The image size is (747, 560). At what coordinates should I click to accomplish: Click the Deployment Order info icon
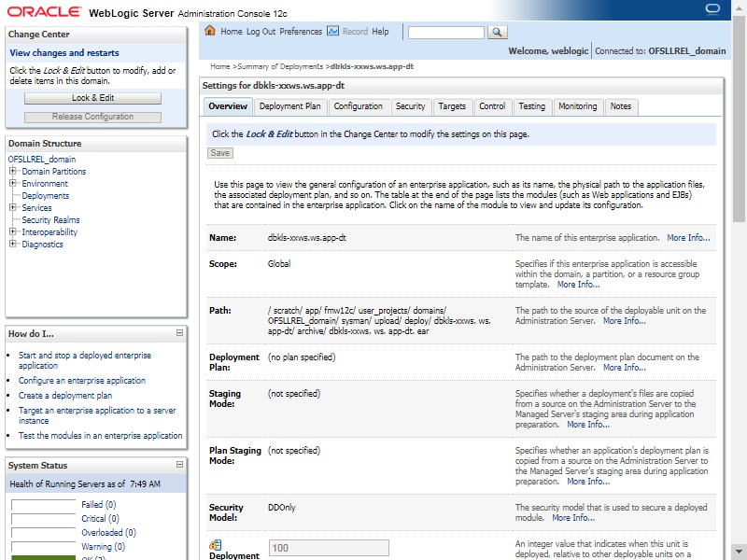point(216,545)
